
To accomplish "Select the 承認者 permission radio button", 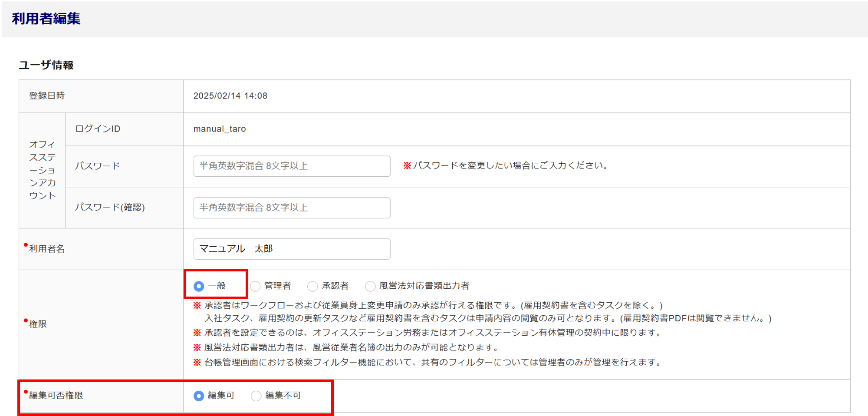I will point(312,286).
